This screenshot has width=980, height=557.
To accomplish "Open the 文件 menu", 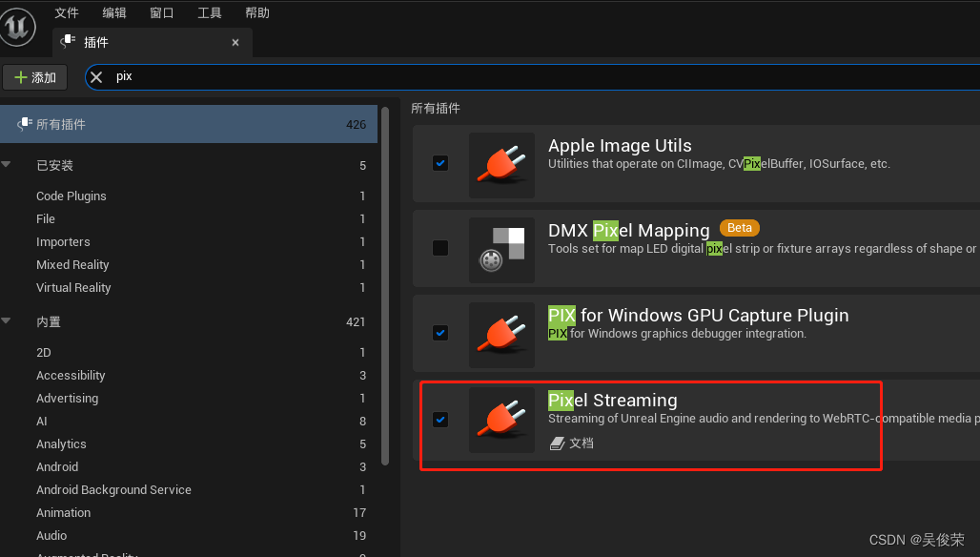I will (67, 12).
